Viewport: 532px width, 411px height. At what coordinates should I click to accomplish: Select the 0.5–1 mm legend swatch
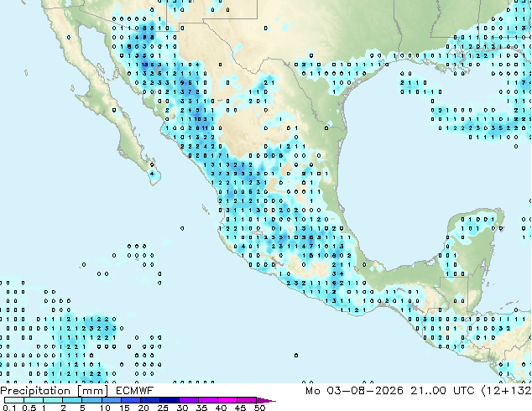pos(34,400)
